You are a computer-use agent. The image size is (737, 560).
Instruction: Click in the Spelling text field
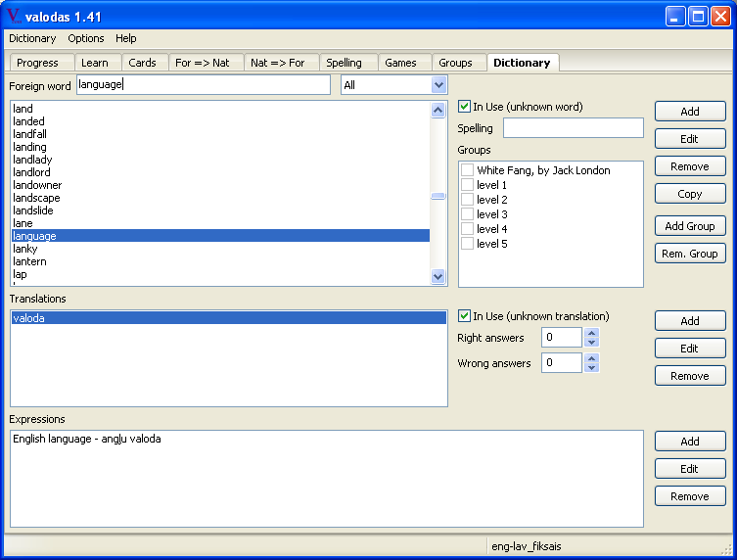tap(573, 128)
